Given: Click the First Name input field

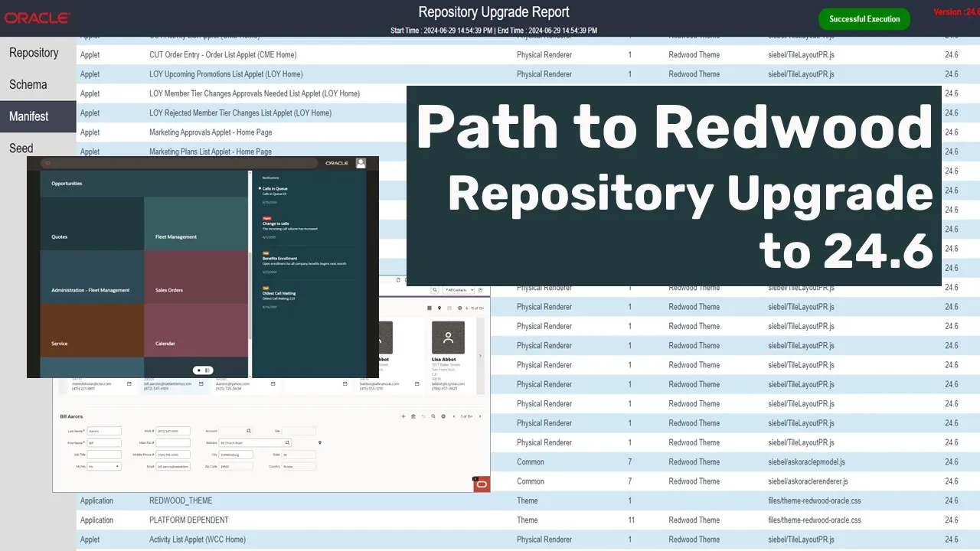Looking at the screenshot, I should (x=104, y=442).
